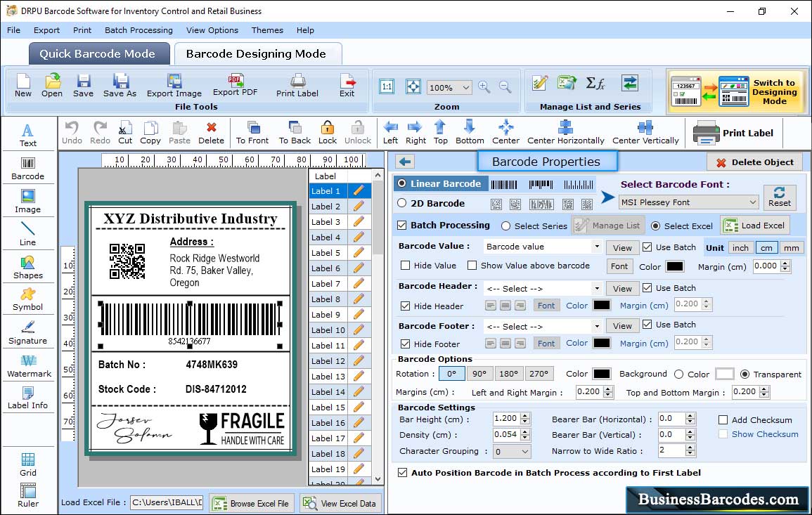This screenshot has height=515, width=812.
Task: Select the Select Series radio
Action: pos(506,226)
